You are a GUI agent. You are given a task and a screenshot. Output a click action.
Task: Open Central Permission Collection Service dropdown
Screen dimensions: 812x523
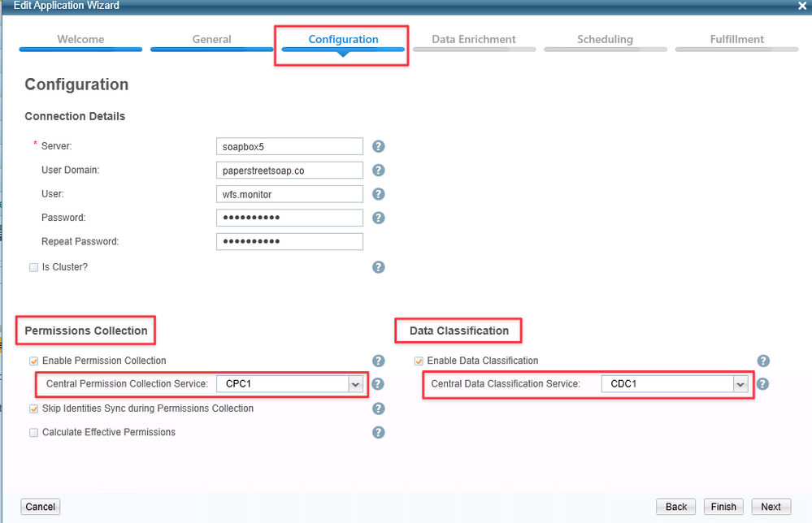click(x=355, y=384)
